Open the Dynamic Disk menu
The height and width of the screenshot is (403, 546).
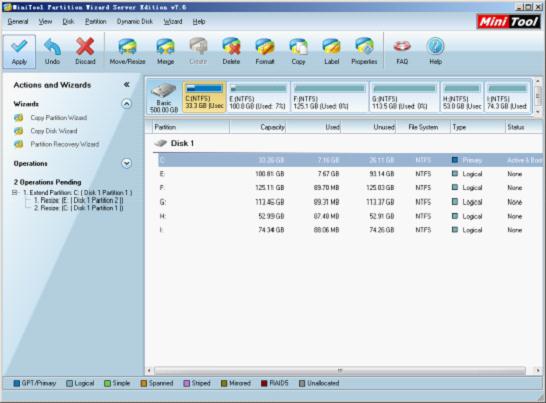tap(135, 22)
